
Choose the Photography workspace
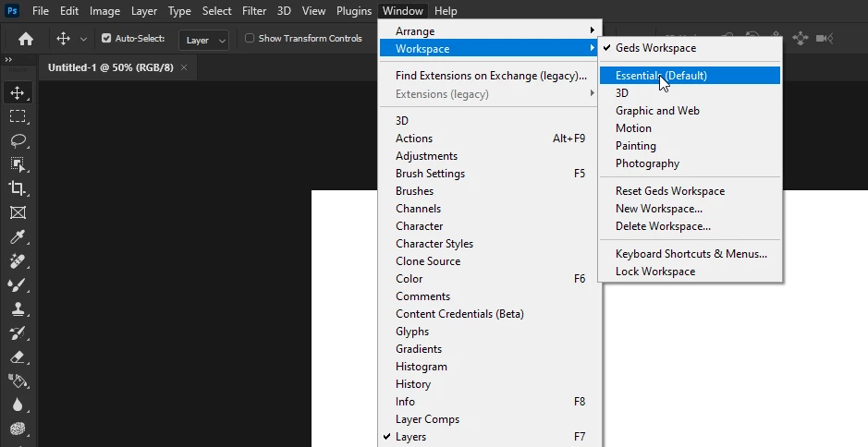(690, 163)
